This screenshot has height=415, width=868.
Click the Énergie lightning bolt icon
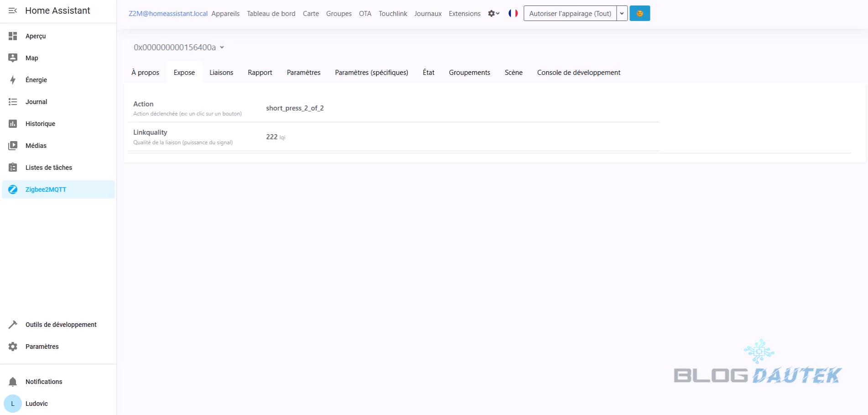13,80
